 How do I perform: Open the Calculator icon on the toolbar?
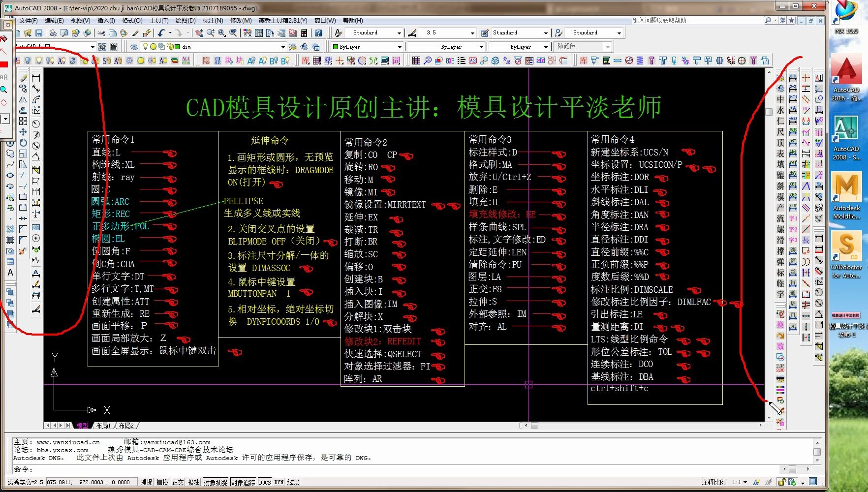305,32
